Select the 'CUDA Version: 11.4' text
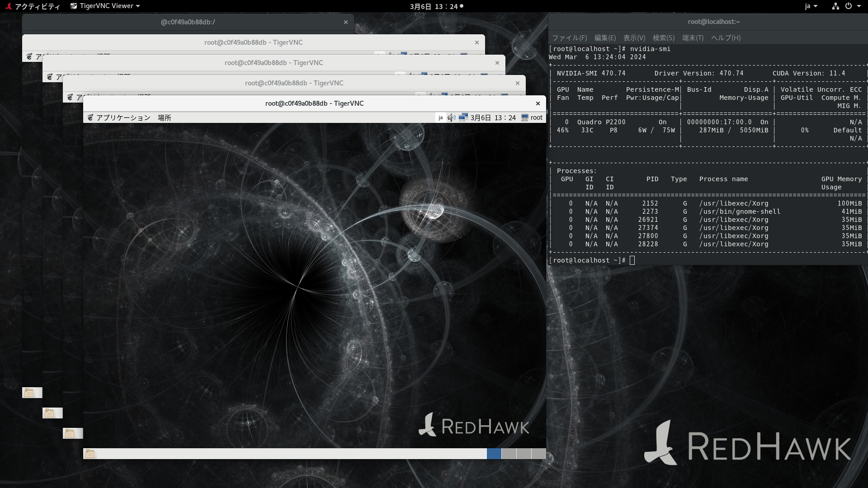 809,73
